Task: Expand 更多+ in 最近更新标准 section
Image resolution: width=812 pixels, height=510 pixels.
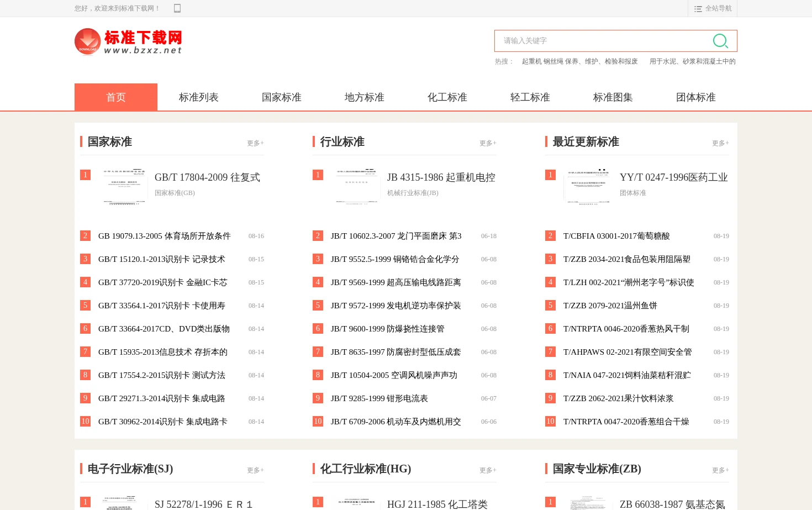Action: tap(720, 143)
